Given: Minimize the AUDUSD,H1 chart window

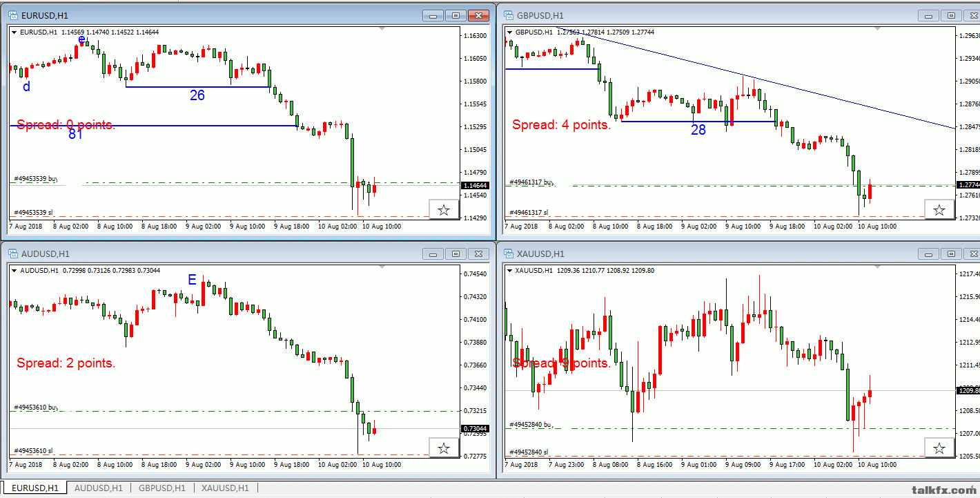Looking at the screenshot, I should (x=433, y=253).
